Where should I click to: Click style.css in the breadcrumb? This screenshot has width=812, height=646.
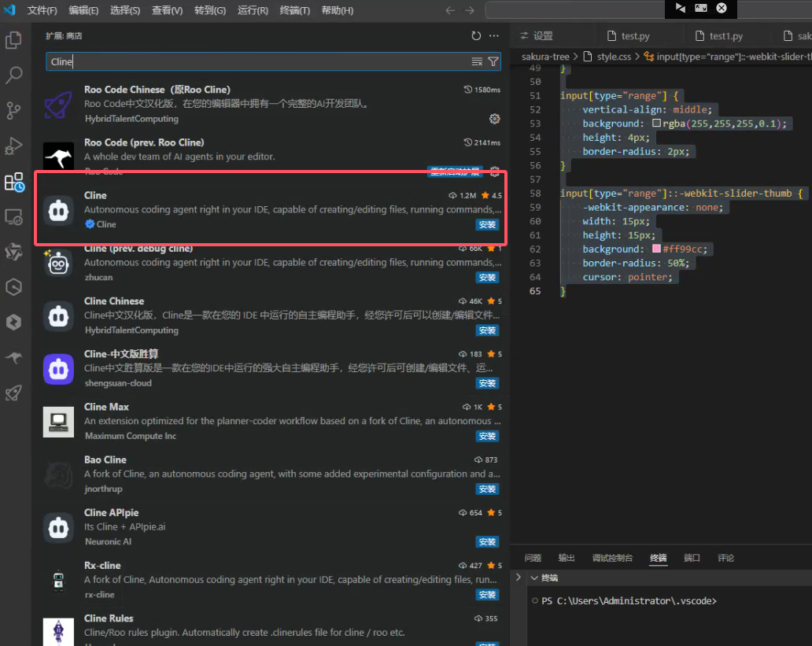click(x=614, y=57)
